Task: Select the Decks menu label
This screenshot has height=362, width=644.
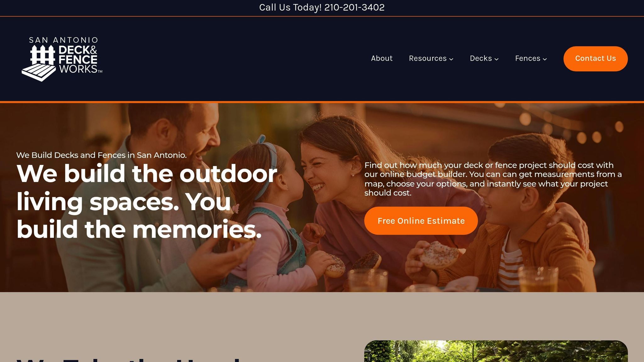Action: [481, 58]
